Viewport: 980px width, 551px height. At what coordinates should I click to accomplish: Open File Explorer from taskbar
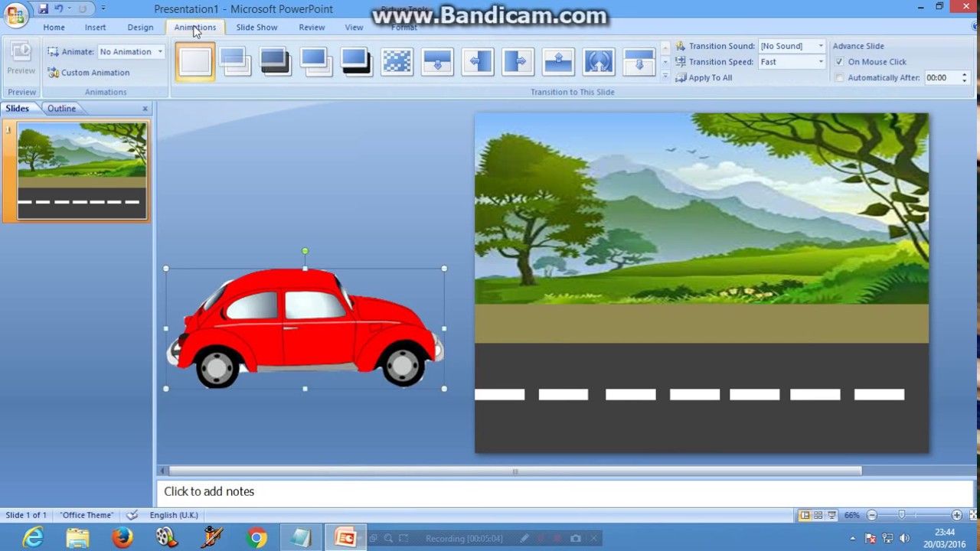coord(77,538)
